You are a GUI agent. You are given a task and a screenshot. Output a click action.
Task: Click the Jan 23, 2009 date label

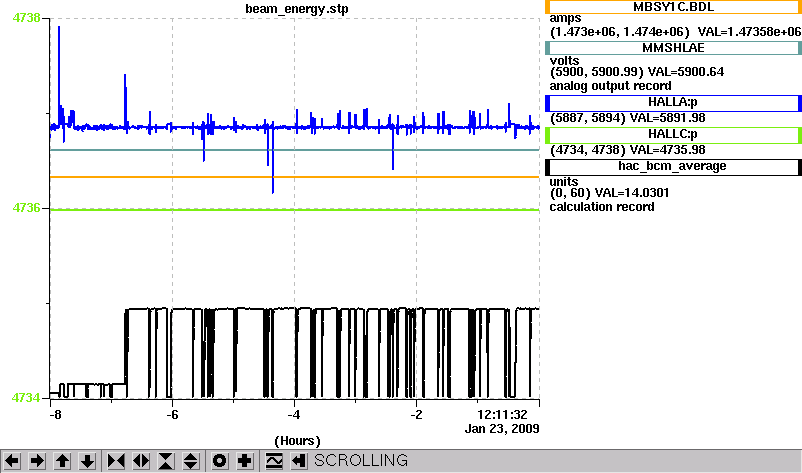(x=502, y=429)
